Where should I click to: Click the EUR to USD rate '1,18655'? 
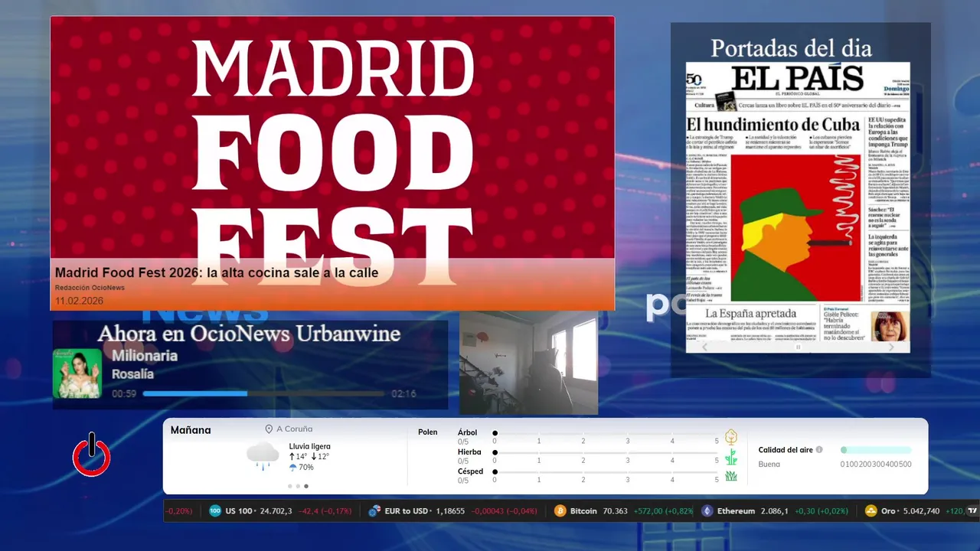click(450, 510)
